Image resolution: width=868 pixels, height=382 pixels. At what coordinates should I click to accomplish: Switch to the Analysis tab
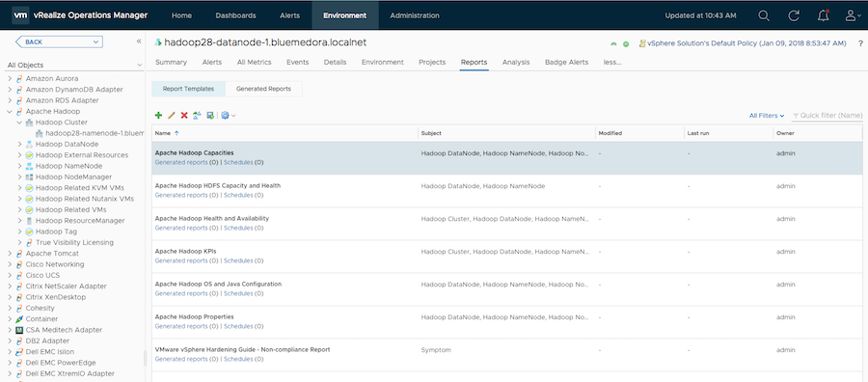click(x=516, y=62)
